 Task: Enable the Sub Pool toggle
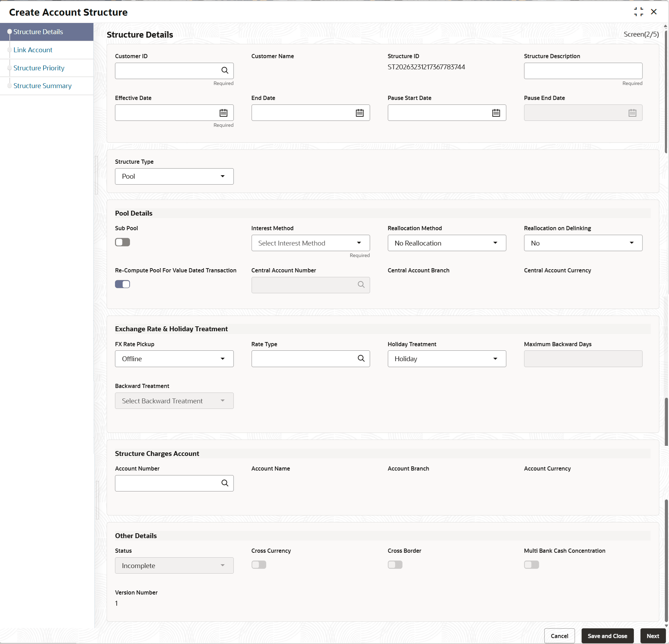coord(122,242)
